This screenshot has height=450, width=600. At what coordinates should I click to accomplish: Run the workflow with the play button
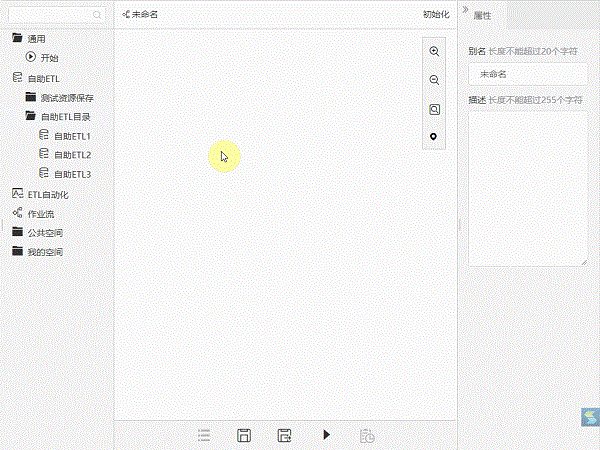click(326, 435)
